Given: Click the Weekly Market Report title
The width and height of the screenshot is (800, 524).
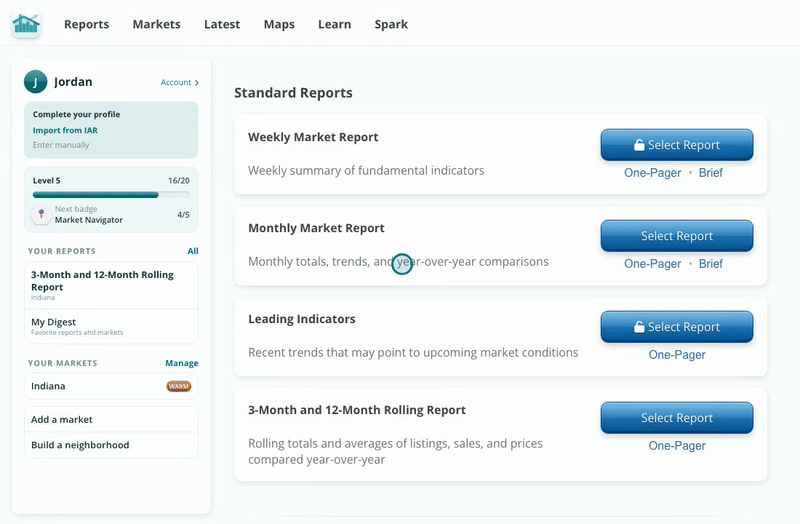Looking at the screenshot, I should point(313,137).
